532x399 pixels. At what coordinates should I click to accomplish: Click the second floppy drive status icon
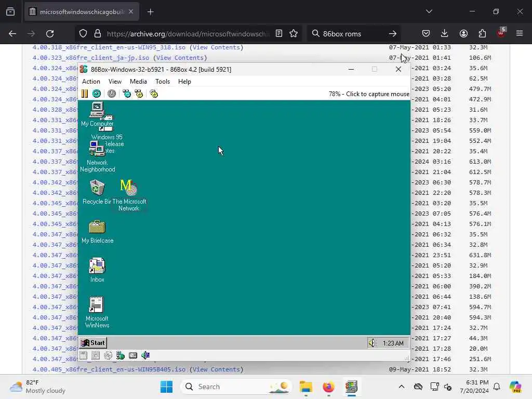point(96,355)
